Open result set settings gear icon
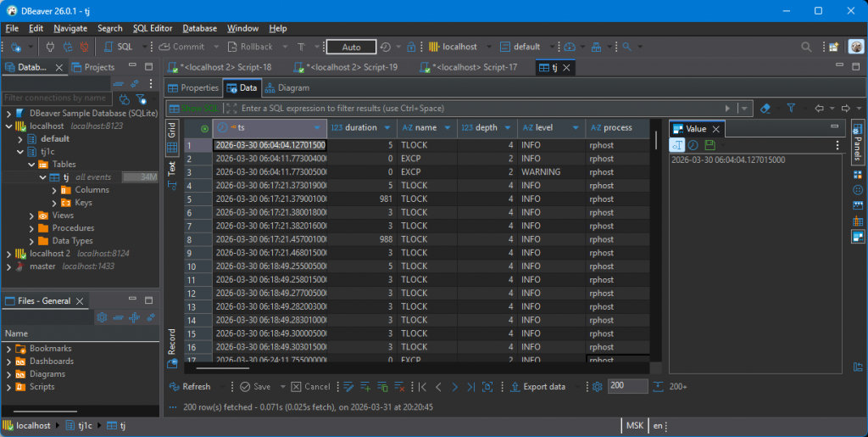Screen dimensions: 868x437 pos(597,386)
